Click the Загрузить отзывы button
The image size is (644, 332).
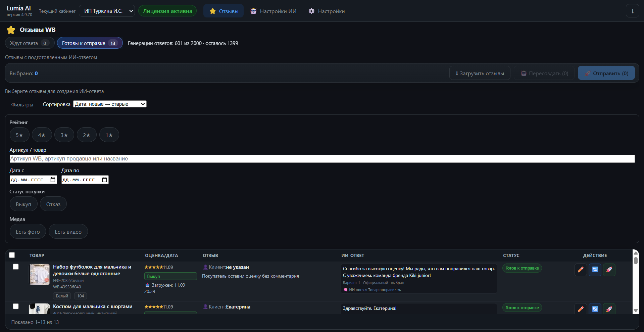(480, 73)
